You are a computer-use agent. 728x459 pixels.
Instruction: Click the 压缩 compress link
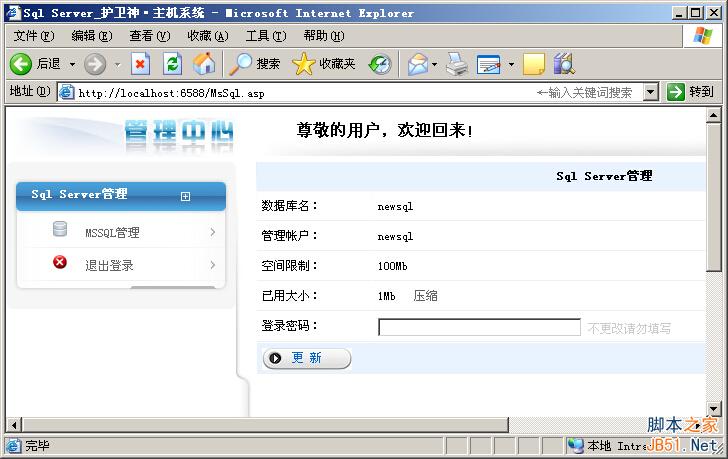(x=426, y=296)
